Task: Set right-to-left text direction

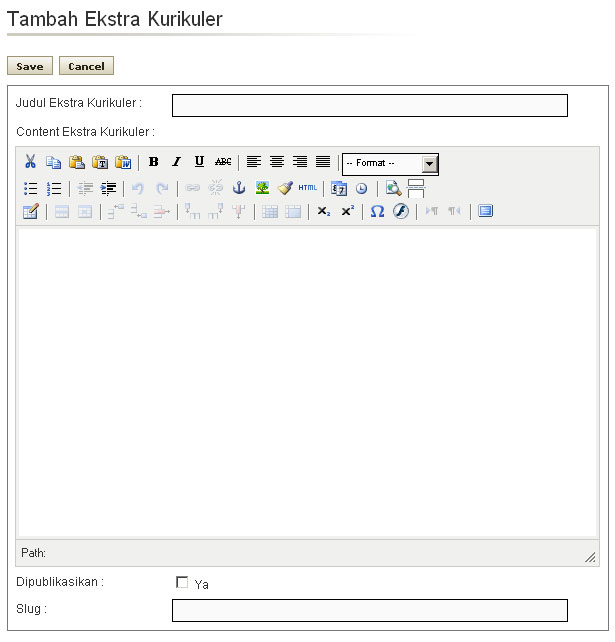Action: point(454,211)
